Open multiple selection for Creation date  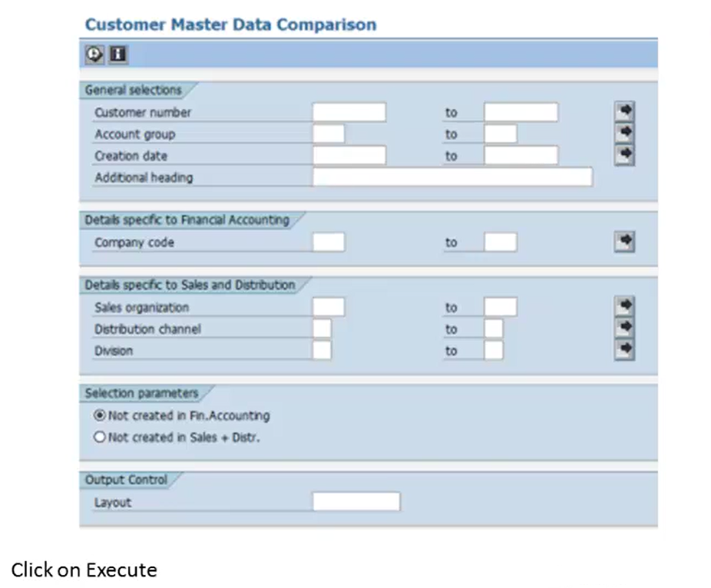[x=624, y=154]
